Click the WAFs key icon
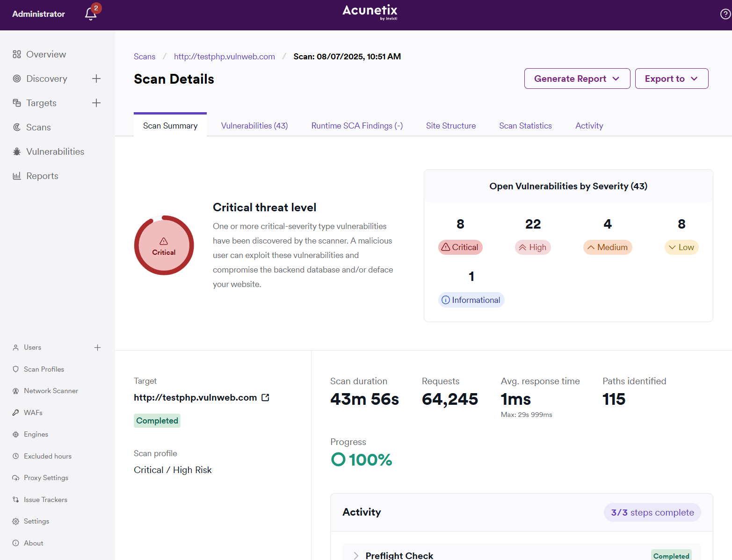The image size is (732, 560). click(15, 413)
